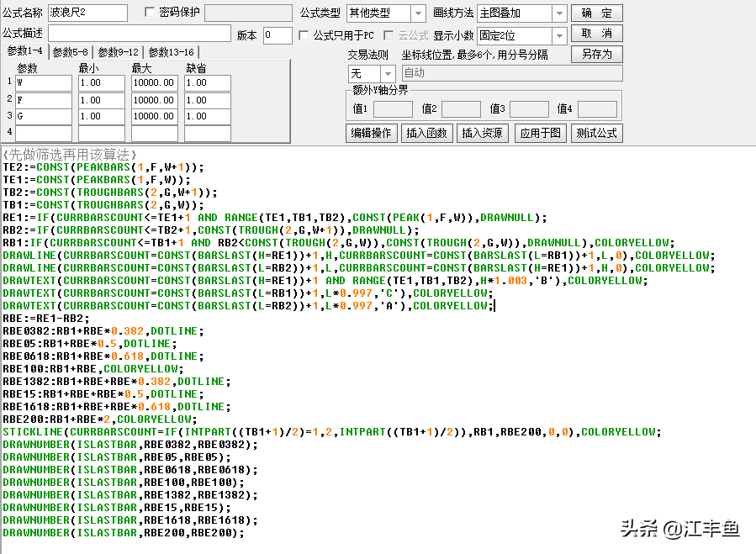Click the RBE0382 DOTLINE code line
Image resolution: width=756 pixels, height=554 pixels.
(103, 331)
